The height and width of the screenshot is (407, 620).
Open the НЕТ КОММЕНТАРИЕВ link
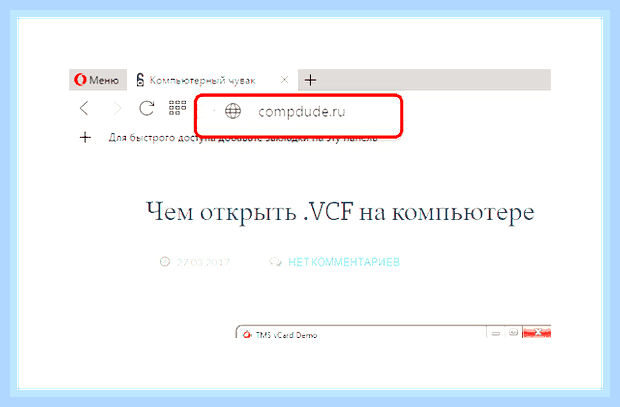[x=344, y=262]
